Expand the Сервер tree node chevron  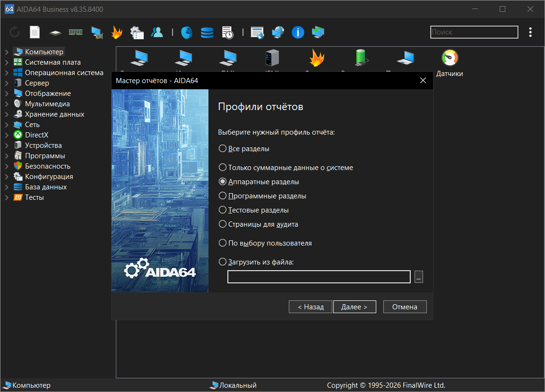point(7,83)
